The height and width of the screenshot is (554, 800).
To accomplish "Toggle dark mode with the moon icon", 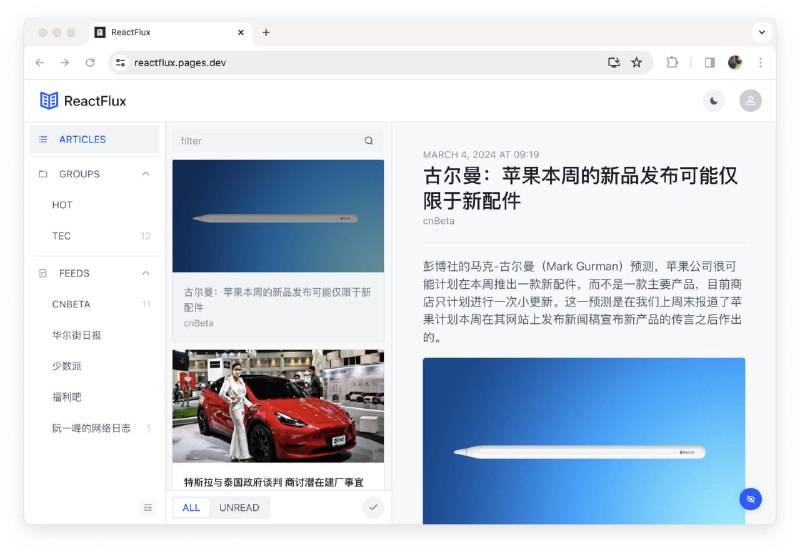I will pos(713,100).
